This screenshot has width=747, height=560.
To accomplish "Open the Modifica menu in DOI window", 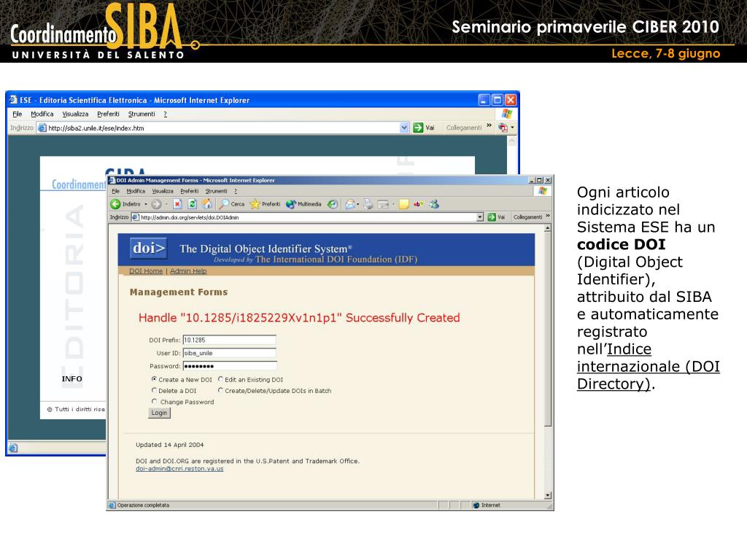I will [136, 191].
